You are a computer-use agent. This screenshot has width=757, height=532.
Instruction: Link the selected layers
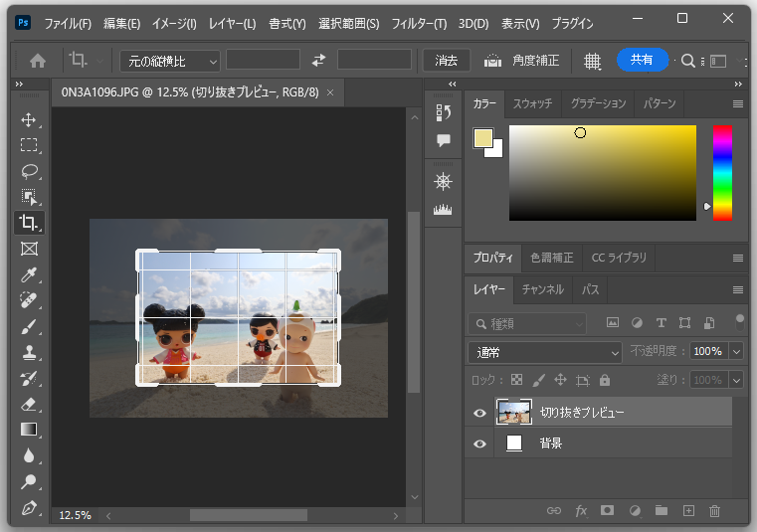pyautogui.click(x=554, y=511)
